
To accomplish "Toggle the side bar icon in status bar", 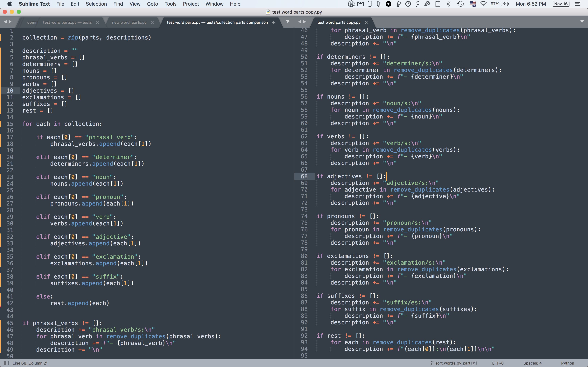I will click(6, 363).
